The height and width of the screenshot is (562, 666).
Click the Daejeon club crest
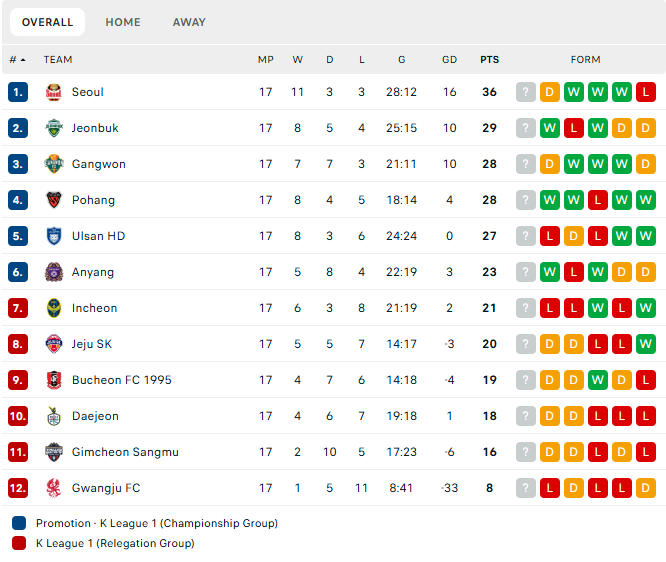tap(54, 416)
